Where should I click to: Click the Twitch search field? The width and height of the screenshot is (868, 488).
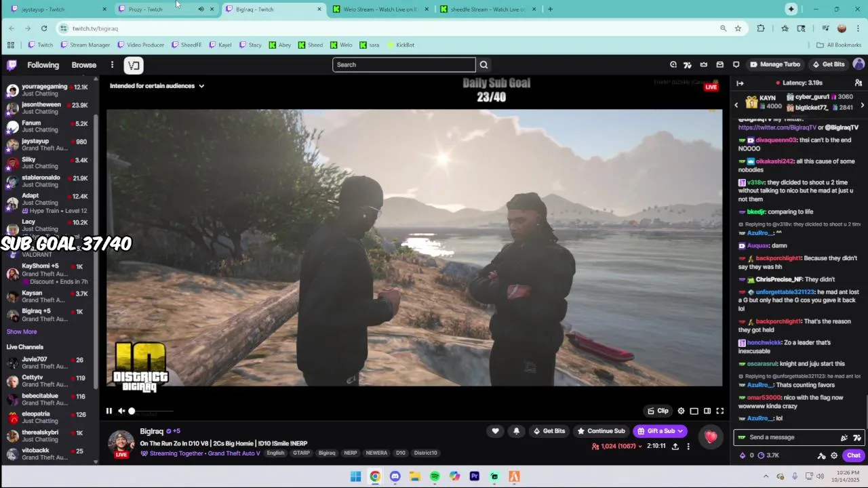404,64
